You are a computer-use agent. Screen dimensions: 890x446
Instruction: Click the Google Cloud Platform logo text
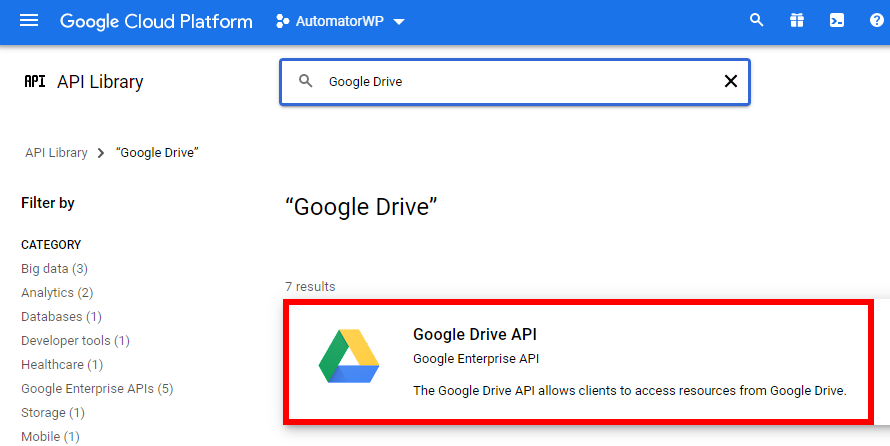point(156,22)
